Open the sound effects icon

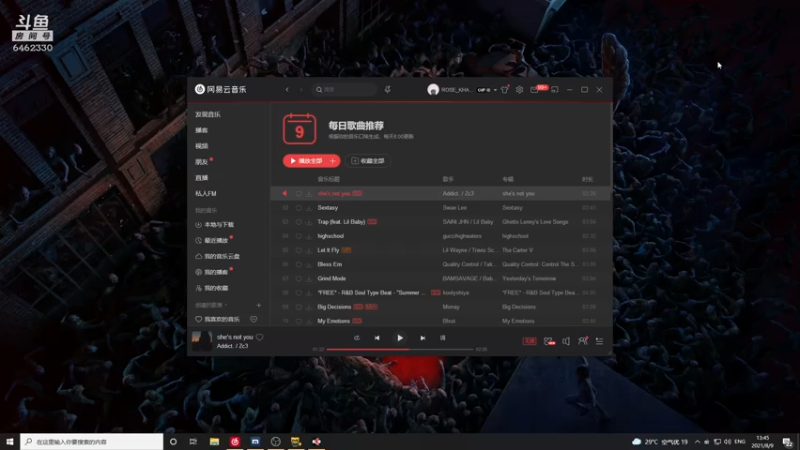click(x=549, y=341)
